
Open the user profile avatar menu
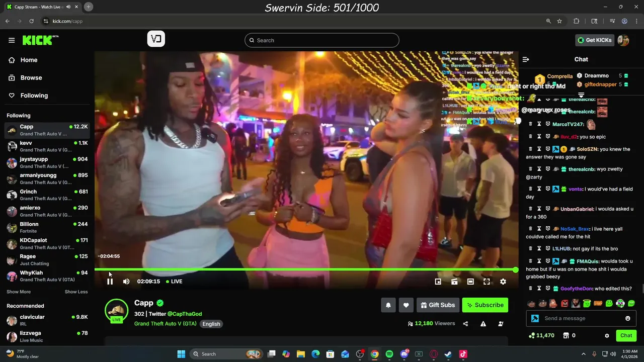coord(623,40)
